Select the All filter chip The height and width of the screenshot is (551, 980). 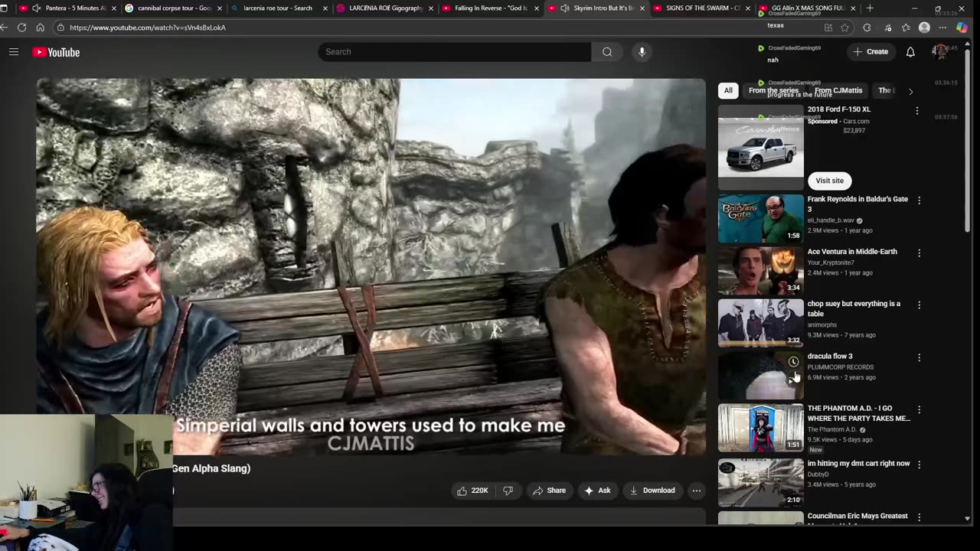click(728, 90)
